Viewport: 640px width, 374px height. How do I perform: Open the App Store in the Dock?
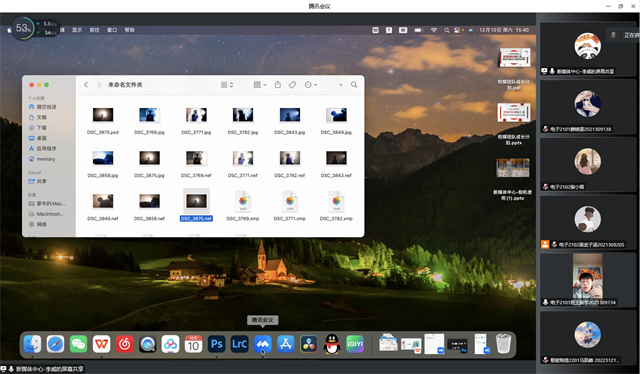click(x=286, y=344)
